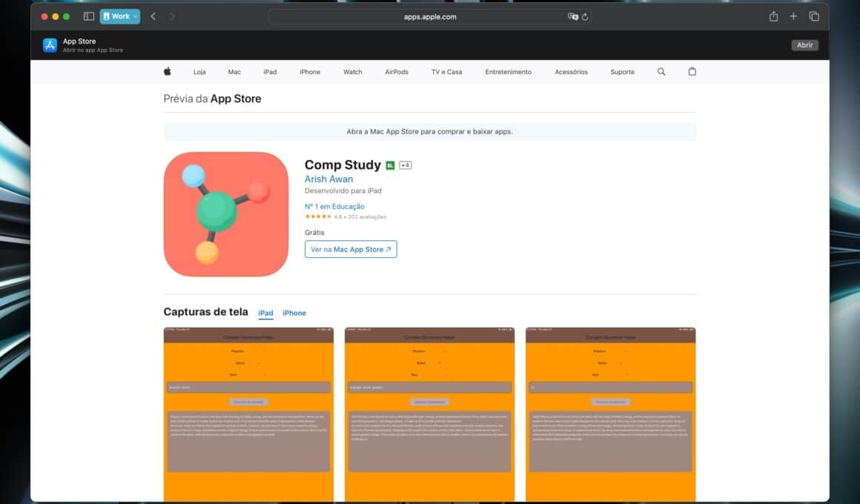860x504 pixels.
Task: Open the Work profile dropdown
Action: pos(119,16)
